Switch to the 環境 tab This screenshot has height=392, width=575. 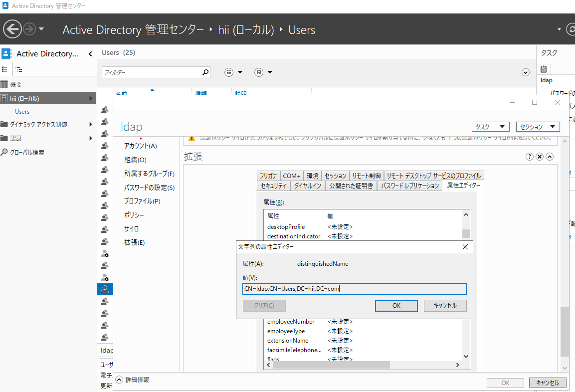click(x=313, y=175)
